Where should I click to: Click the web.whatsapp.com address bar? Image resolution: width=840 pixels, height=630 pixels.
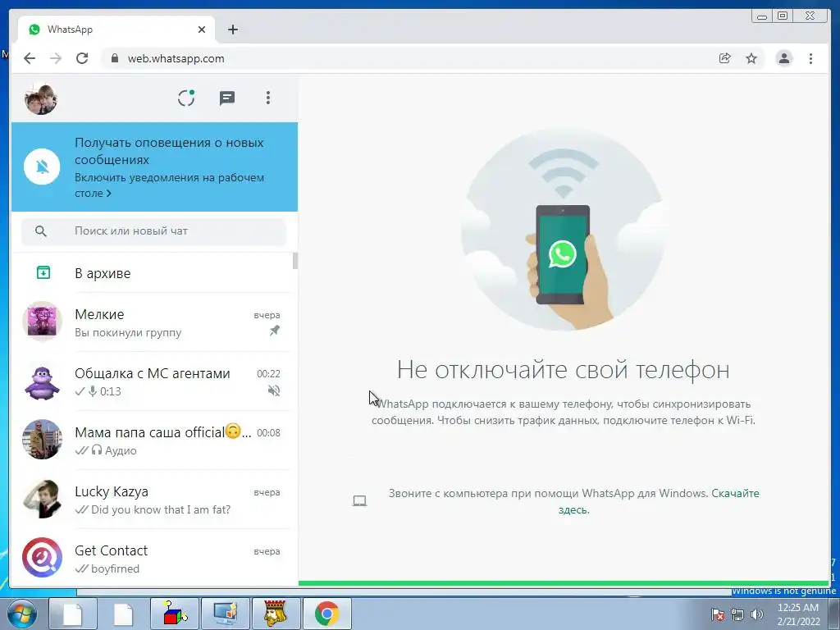(x=407, y=58)
